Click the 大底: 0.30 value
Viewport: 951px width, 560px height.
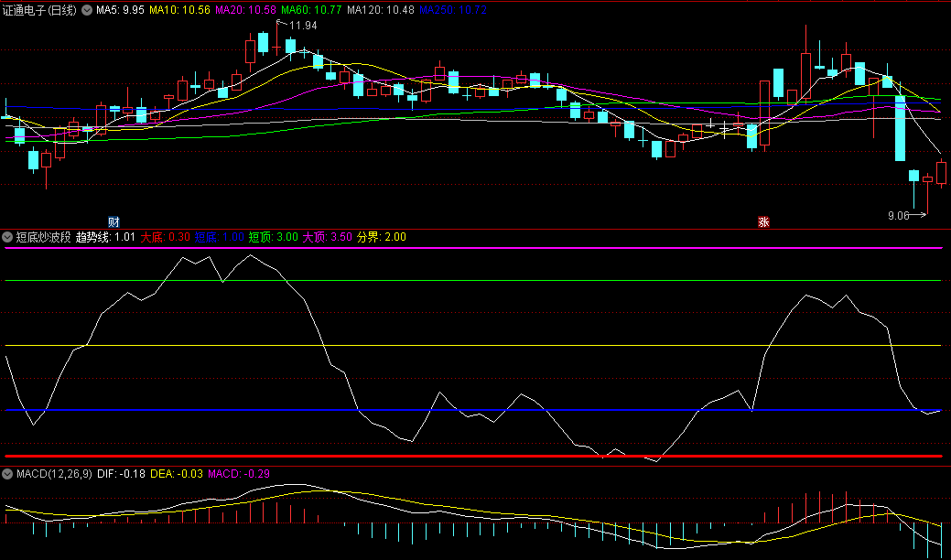(x=165, y=237)
